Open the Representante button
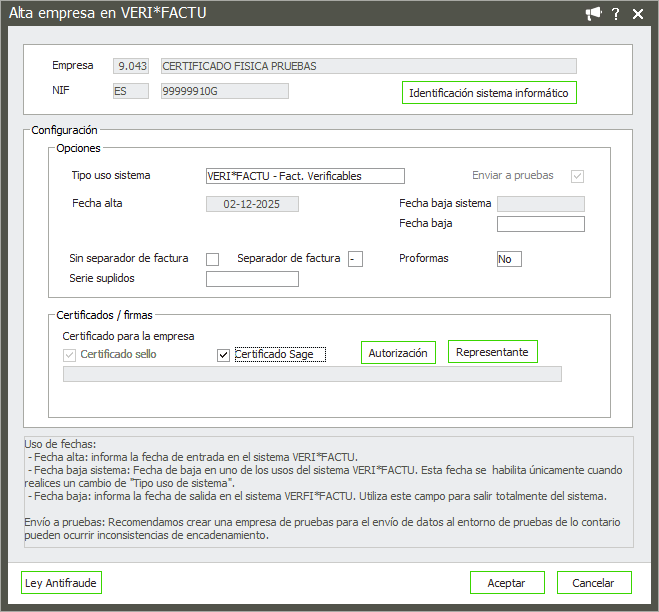659x612 pixels. [x=492, y=352]
